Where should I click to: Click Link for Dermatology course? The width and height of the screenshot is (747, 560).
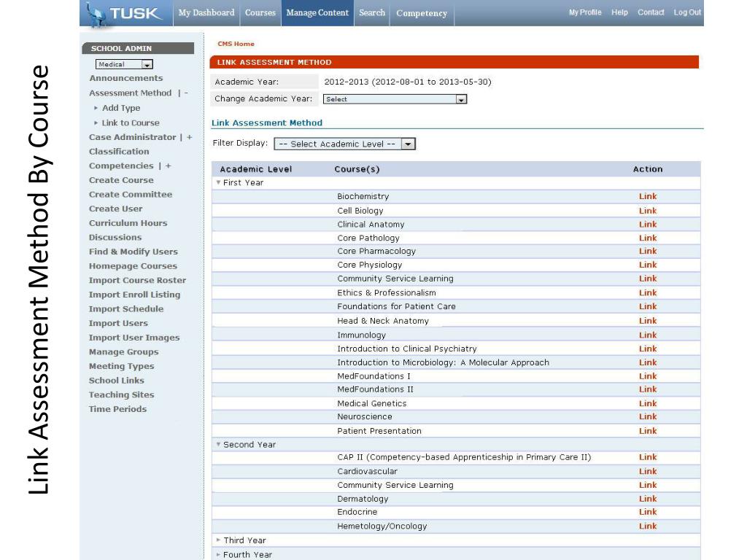(x=648, y=499)
